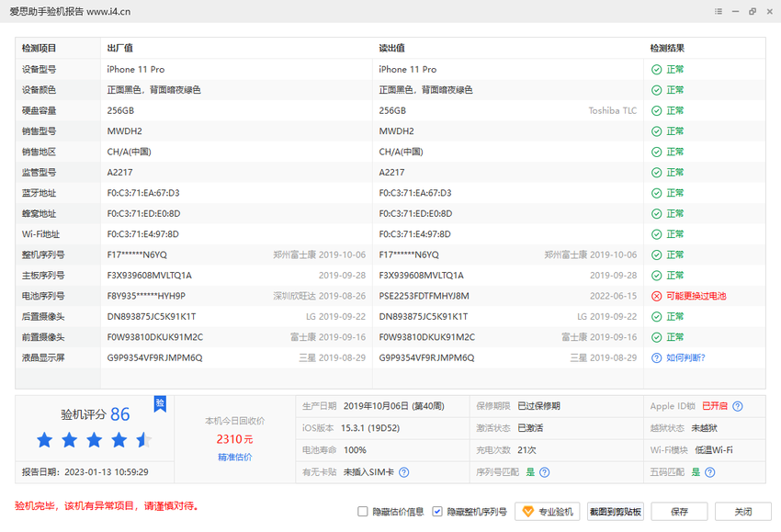The width and height of the screenshot is (781, 532).
Task: Click the 关闭 button
Action: tap(742, 512)
